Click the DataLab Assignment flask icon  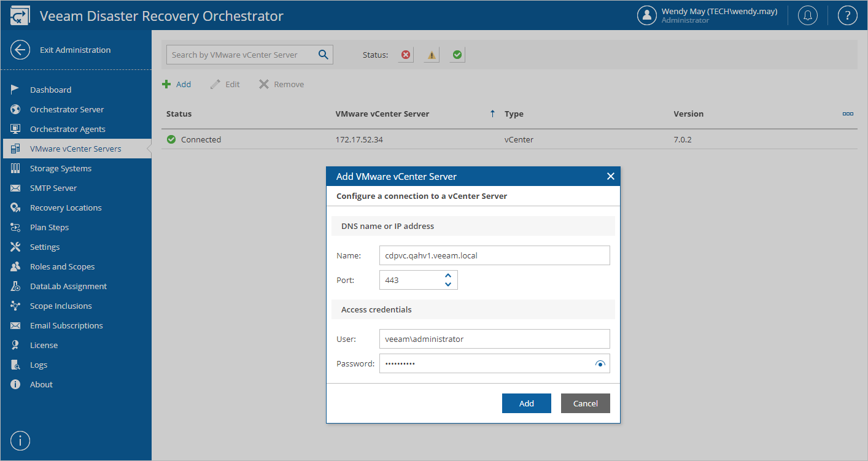(x=16, y=286)
